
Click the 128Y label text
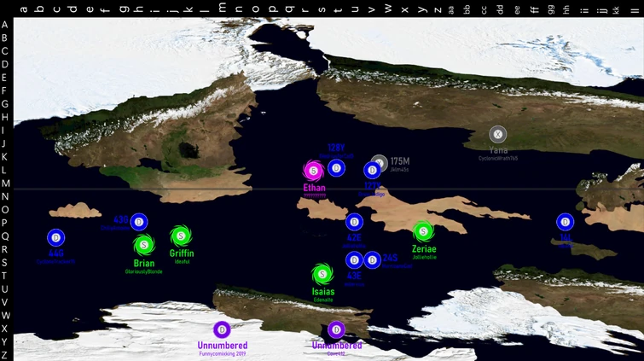(336, 148)
